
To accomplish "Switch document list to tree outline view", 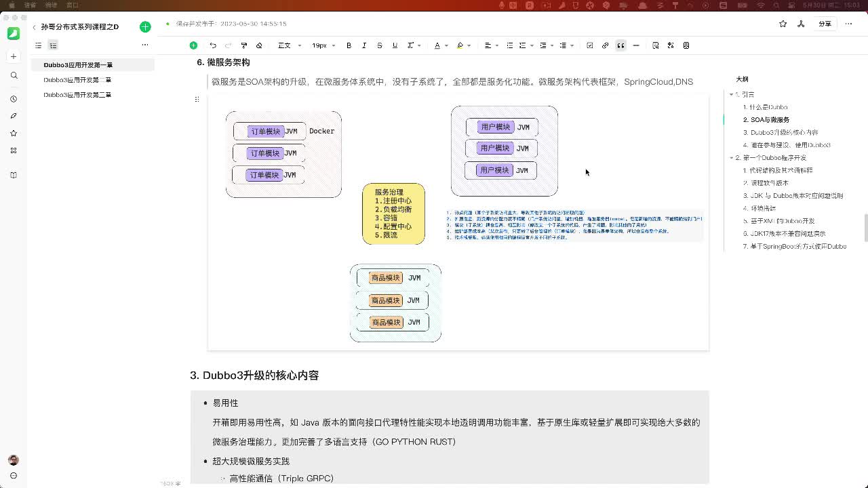I will click(53, 45).
